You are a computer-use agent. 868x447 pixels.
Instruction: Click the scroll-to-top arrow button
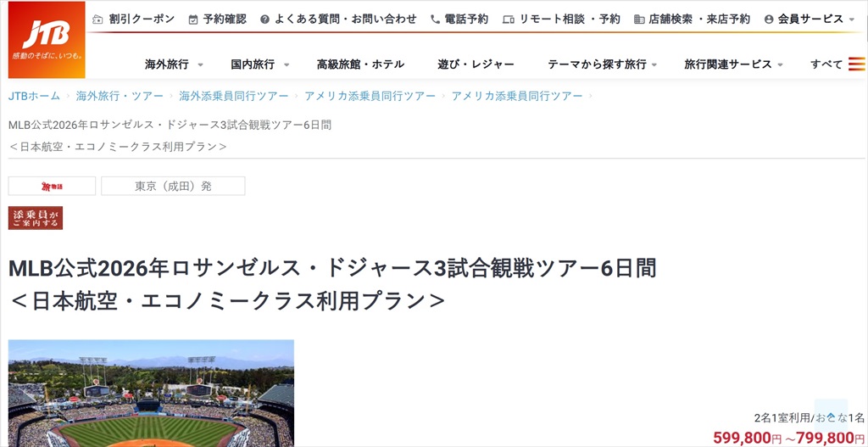831,416
